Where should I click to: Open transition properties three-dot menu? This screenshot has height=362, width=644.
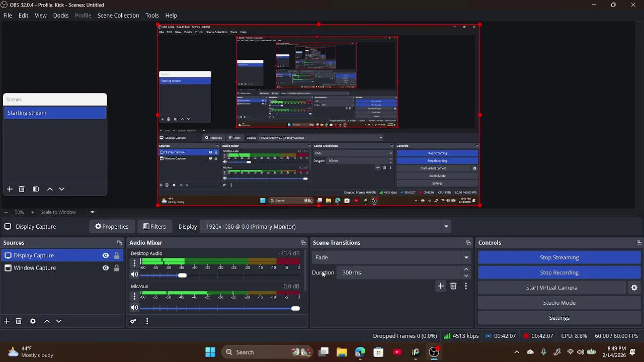point(466,286)
